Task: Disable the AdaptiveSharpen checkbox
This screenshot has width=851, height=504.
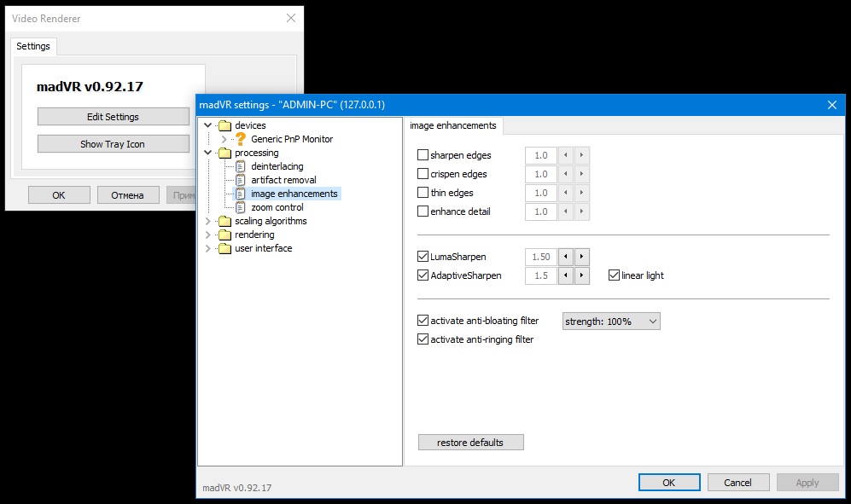Action: click(x=423, y=275)
